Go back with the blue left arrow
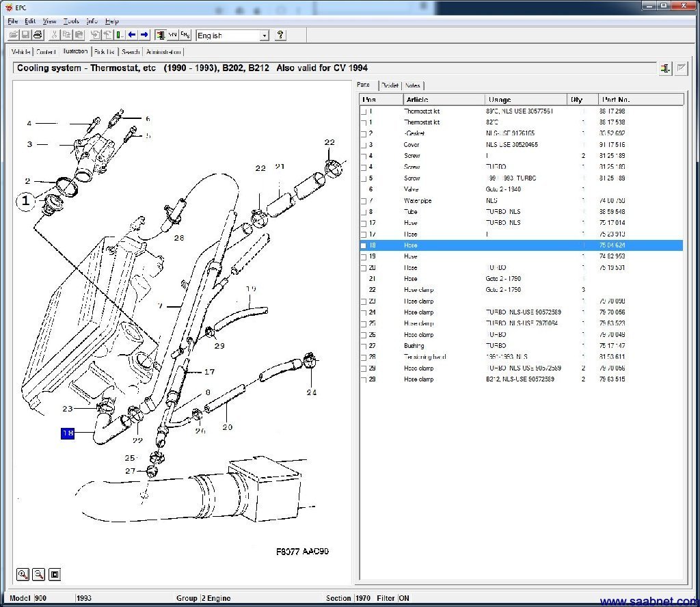Screen dimensions: 700x607 tap(132, 35)
